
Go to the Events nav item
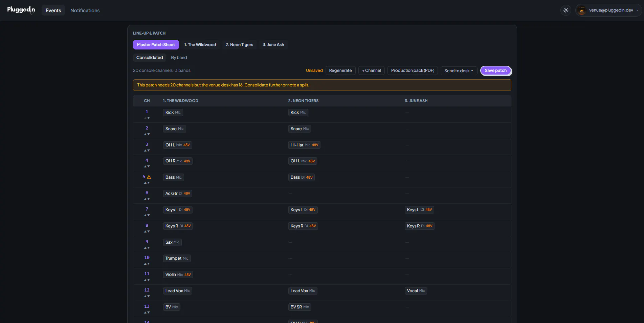click(x=53, y=11)
